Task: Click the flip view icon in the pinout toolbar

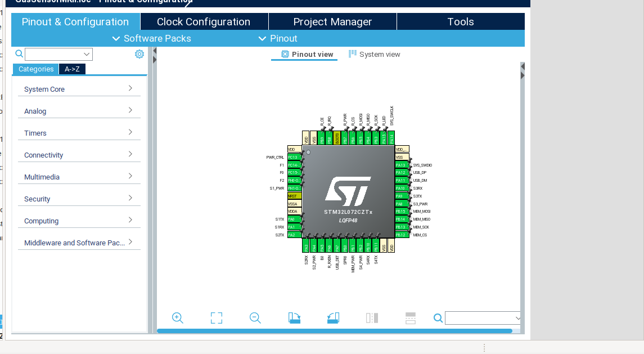Action: (x=372, y=318)
